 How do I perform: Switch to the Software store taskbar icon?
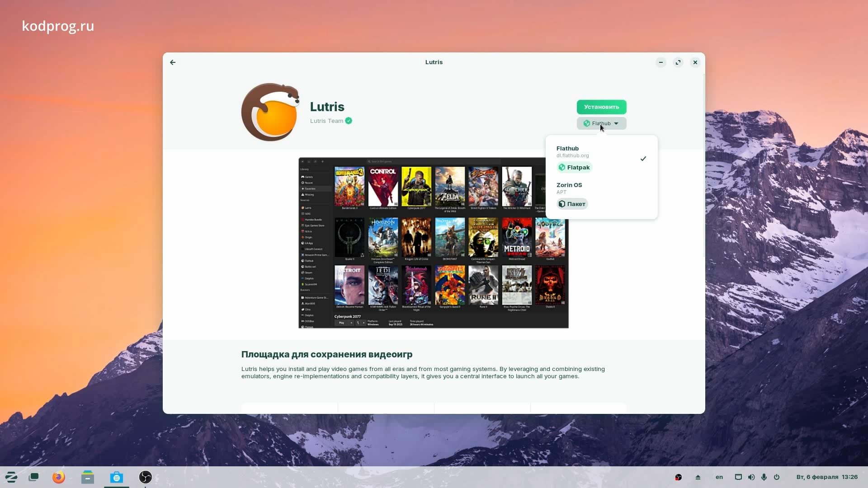[x=117, y=477]
